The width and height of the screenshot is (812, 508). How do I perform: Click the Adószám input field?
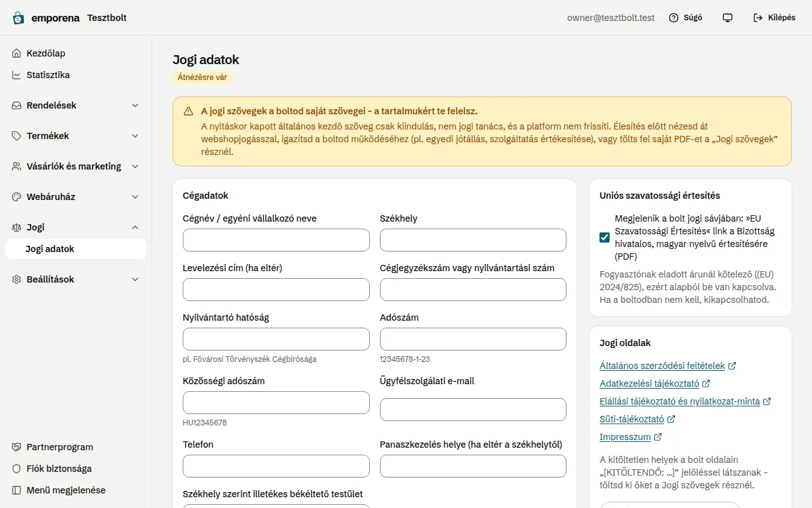tap(473, 339)
